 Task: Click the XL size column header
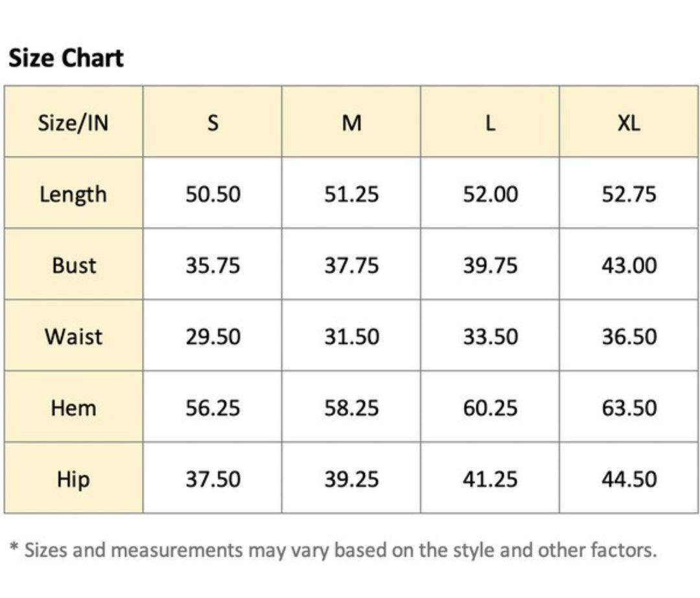629,123
